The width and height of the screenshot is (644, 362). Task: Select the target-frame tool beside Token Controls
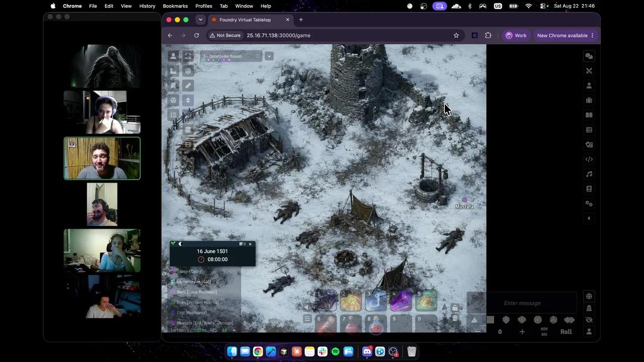[188, 56]
